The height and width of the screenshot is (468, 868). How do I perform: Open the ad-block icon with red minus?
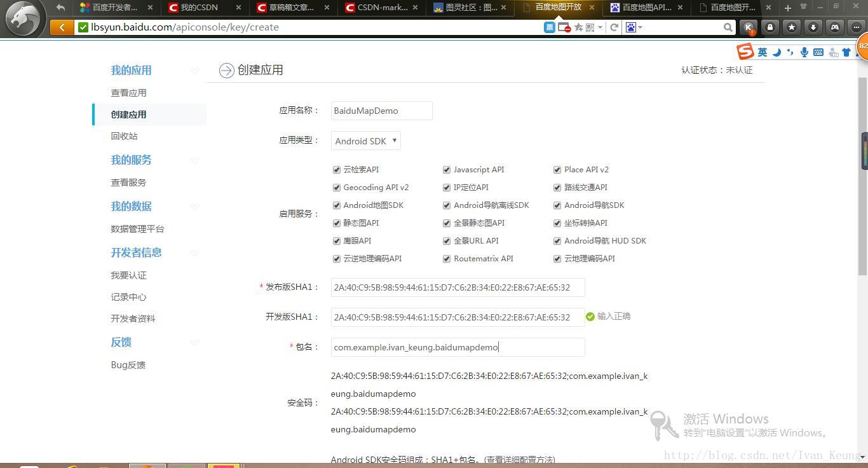point(564,27)
